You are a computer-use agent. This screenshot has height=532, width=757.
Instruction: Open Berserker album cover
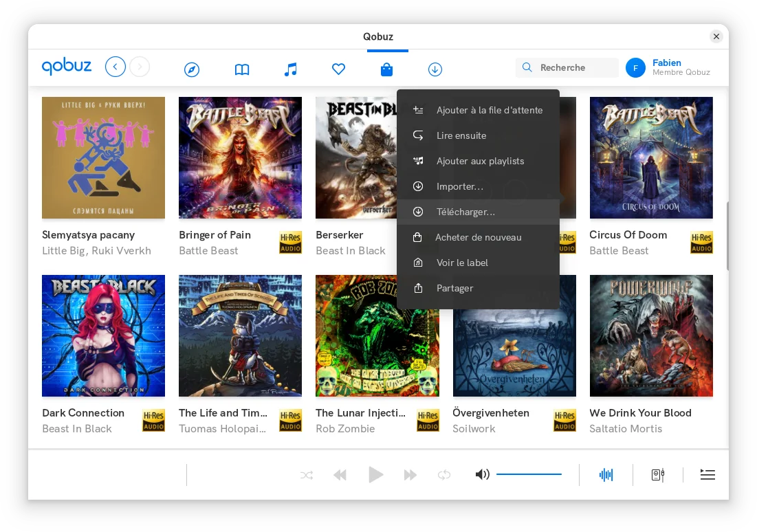356,158
